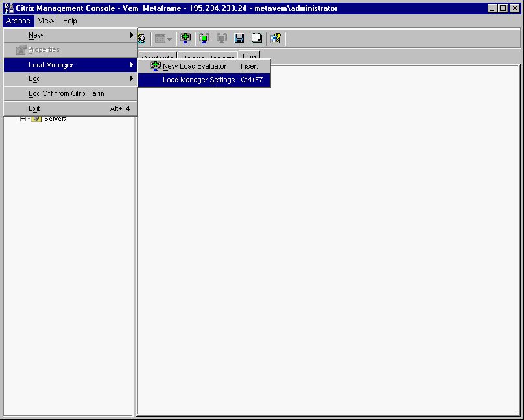524x420 pixels.
Task: Open the grayed view-mode dropdown on the toolbar
Action: (163, 39)
